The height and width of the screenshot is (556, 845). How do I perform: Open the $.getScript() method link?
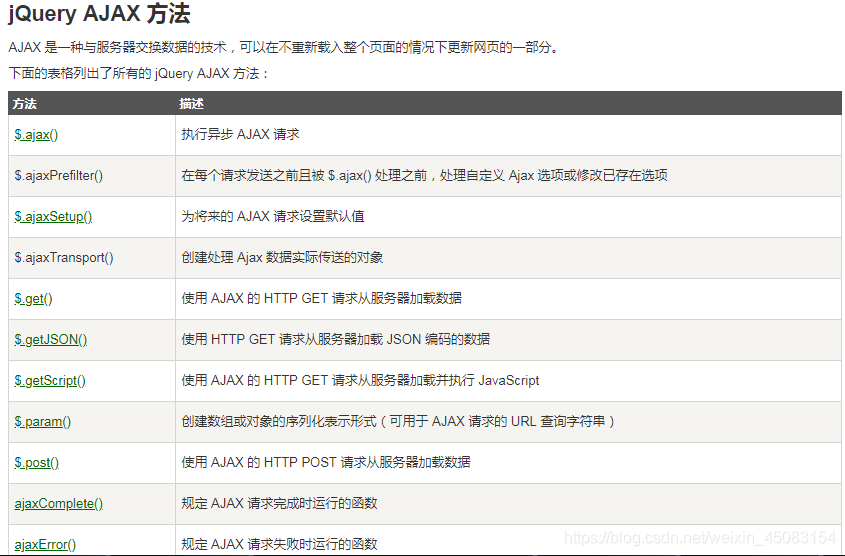coord(50,380)
